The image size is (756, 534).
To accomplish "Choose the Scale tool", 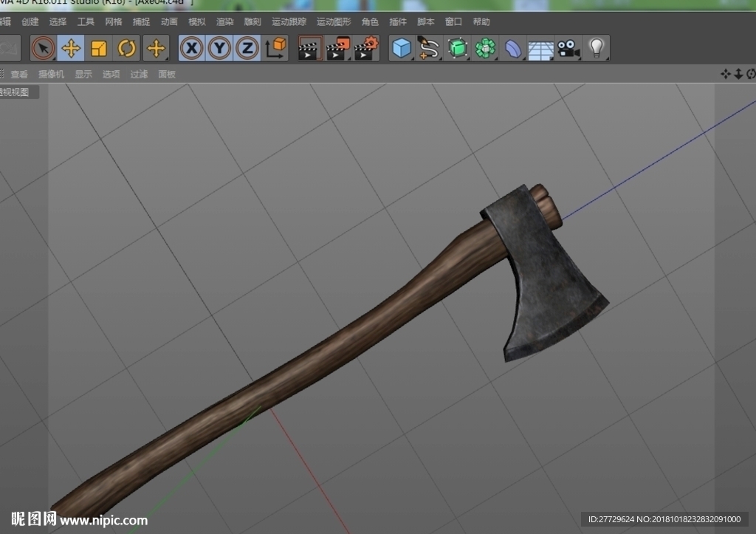I will (99, 48).
